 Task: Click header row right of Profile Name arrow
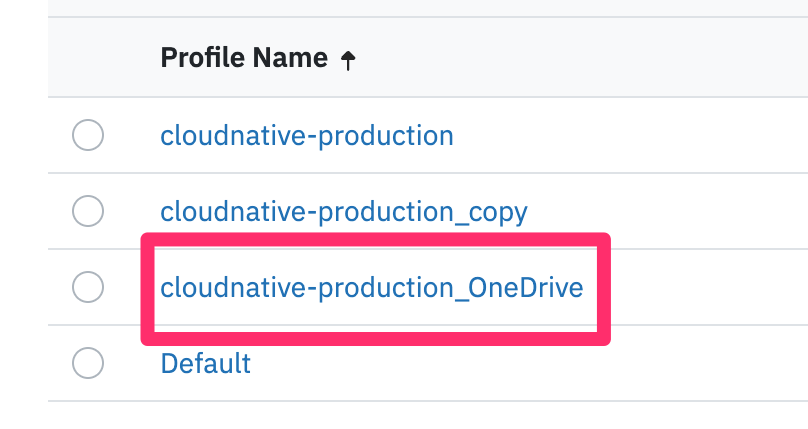pyautogui.click(x=580, y=59)
